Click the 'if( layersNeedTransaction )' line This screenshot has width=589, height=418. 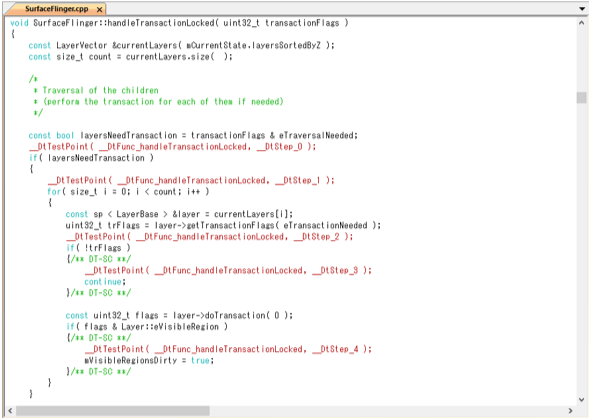tap(91, 158)
